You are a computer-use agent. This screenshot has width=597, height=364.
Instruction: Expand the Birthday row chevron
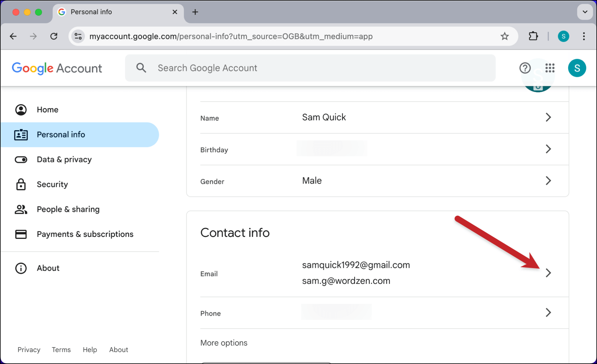(548, 149)
